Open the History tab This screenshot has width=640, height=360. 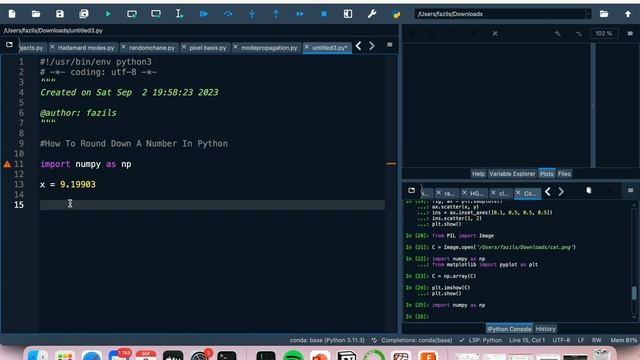546,329
